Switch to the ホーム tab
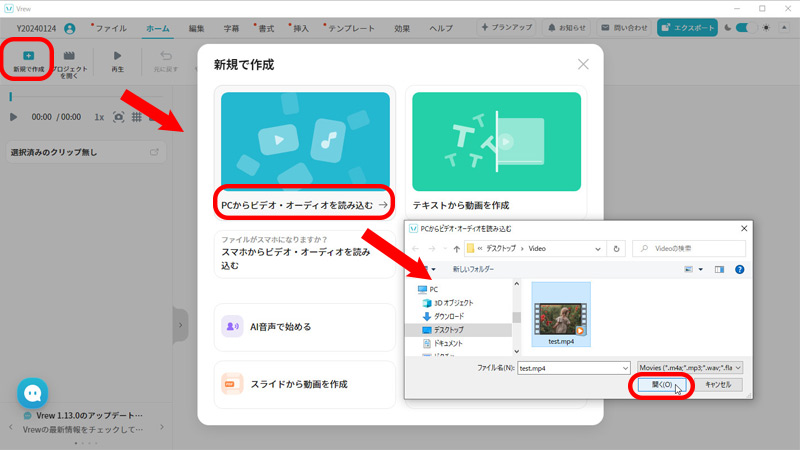Viewport: 800px width, 450px height. 158,29
